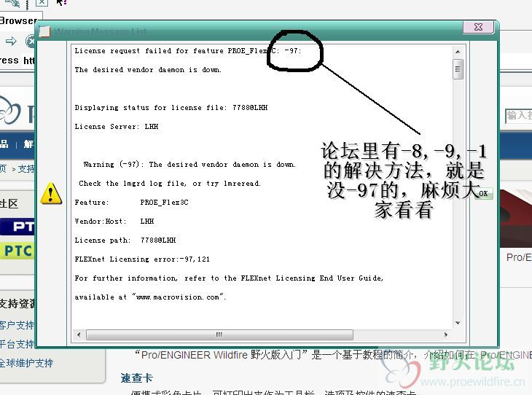Click the vertical scrollbar up arrow
Image resolution: width=532 pixels, height=395 pixels.
pos(458,52)
